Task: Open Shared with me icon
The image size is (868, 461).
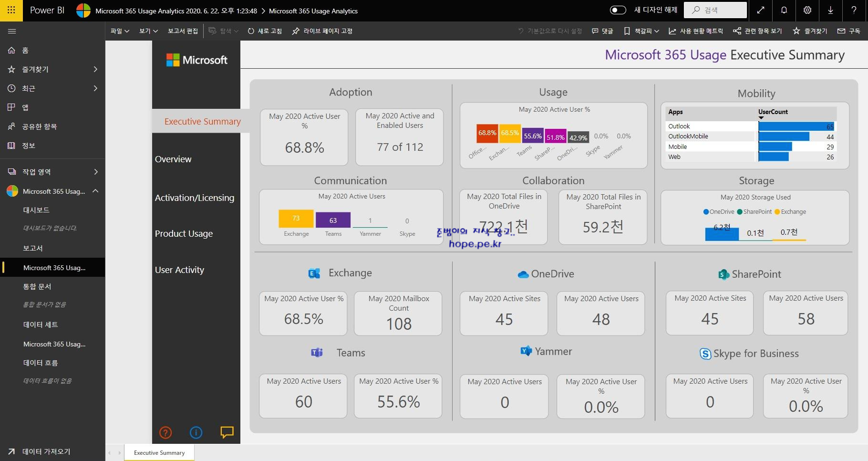Action: (12, 126)
